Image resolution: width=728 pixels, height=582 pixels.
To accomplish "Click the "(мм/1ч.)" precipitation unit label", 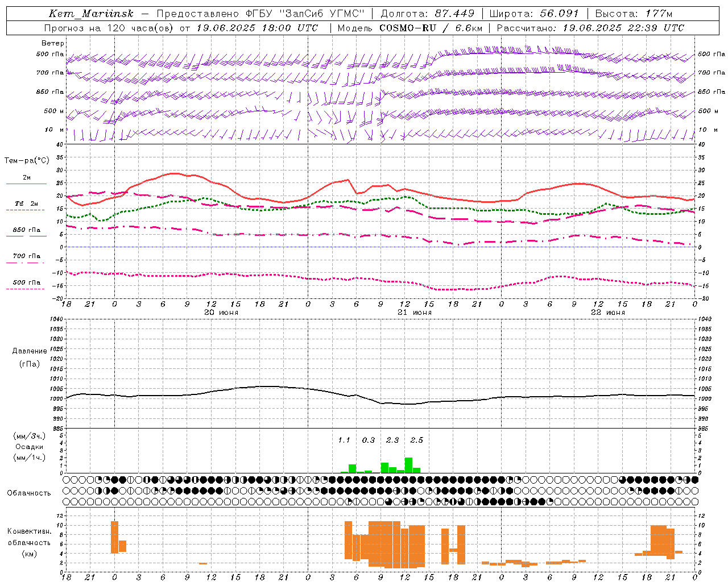I will click(x=29, y=458).
